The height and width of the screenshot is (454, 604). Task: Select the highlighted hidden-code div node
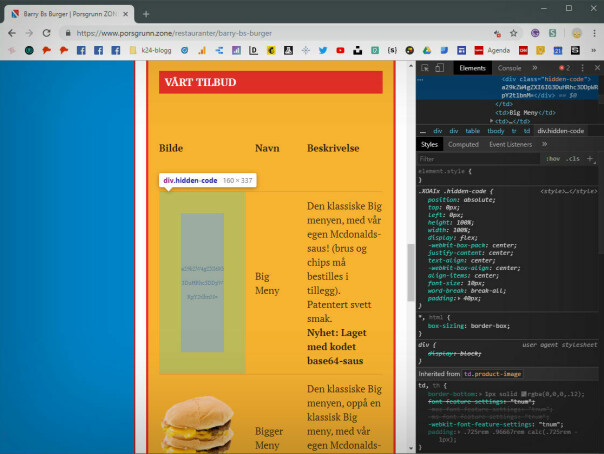507,87
